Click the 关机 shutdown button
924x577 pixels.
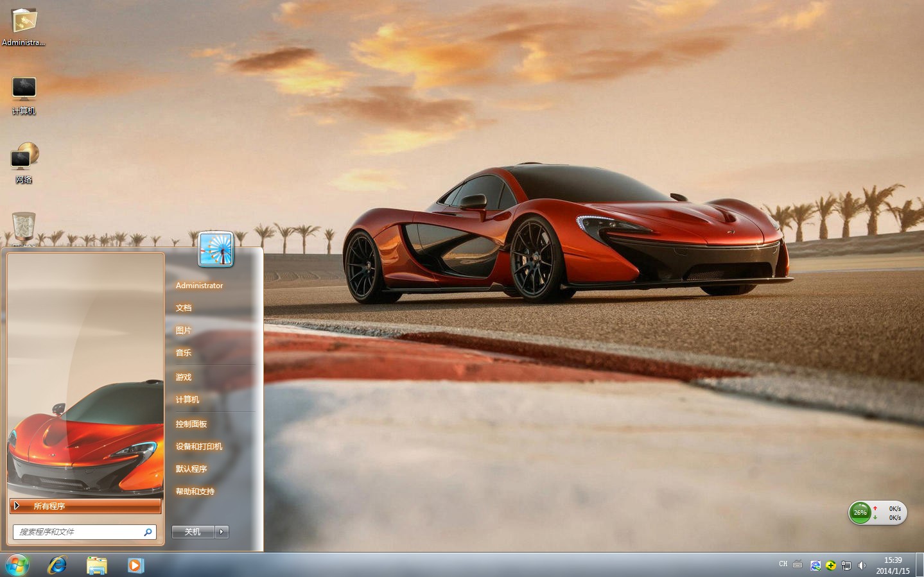(x=193, y=531)
